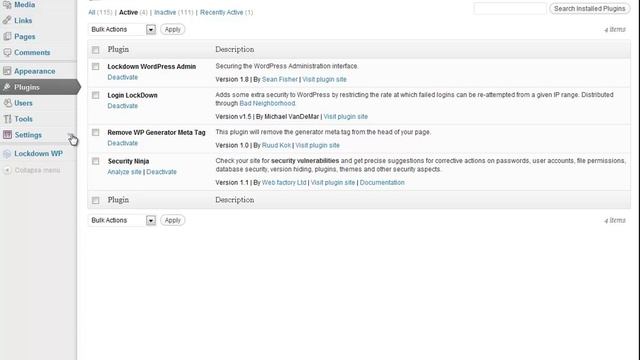Deactivate Remove WP Generator Meta Tag

pyautogui.click(x=122, y=143)
